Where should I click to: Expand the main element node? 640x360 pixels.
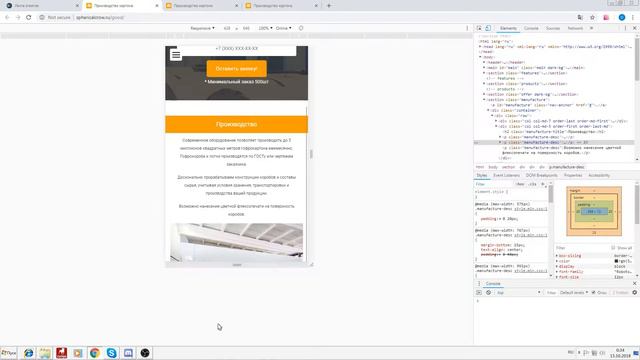[x=484, y=68]
